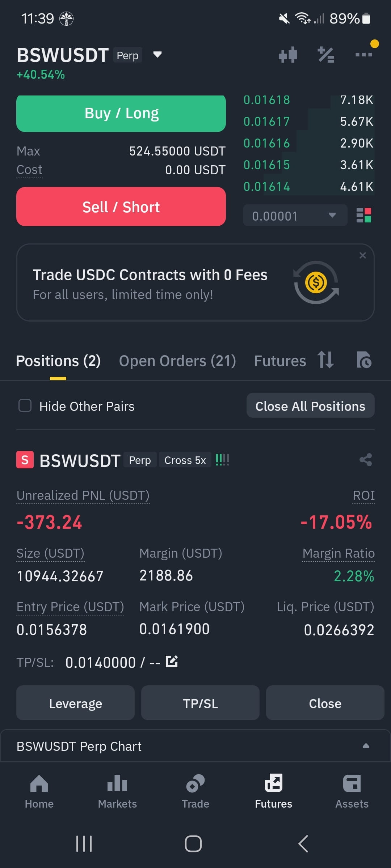This screenshot has width=391, height=868.
Task: Open the Assets wallet icon
Action: pyautogui.click(x=352, y=791)
